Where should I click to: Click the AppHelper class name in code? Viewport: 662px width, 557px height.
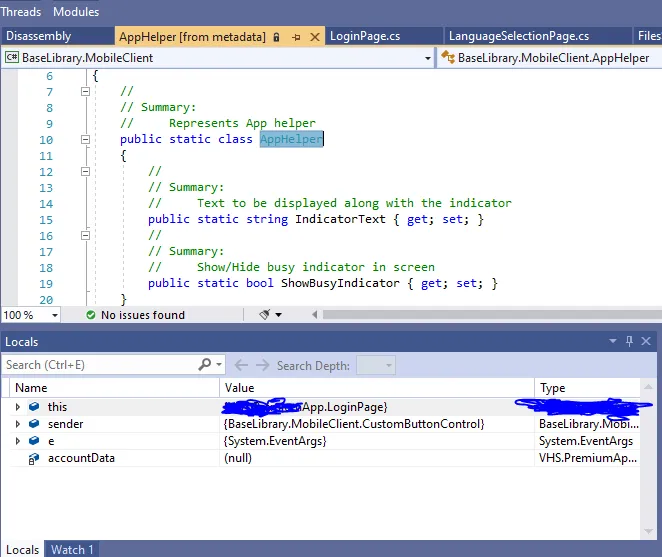[x=291, y=139]
